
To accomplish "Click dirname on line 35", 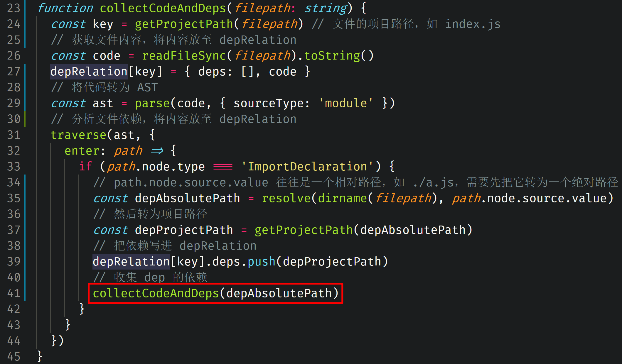I will [342, 198].
